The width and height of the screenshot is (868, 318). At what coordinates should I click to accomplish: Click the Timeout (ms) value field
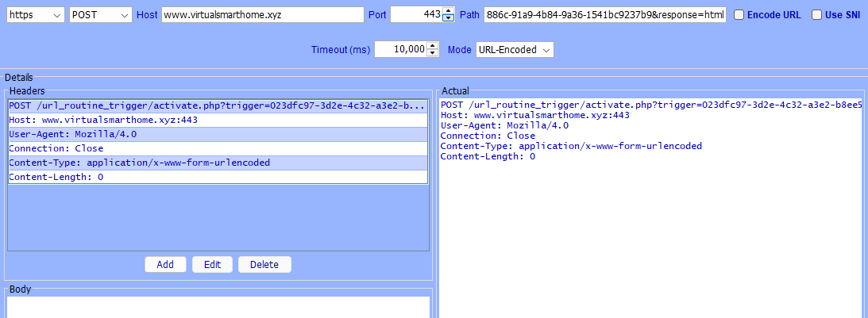point(400,49)
